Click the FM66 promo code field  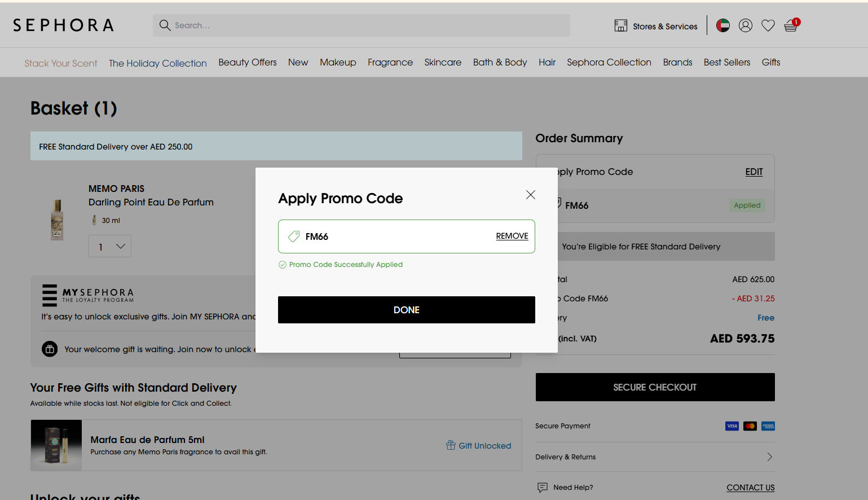(x=407, y=236)
